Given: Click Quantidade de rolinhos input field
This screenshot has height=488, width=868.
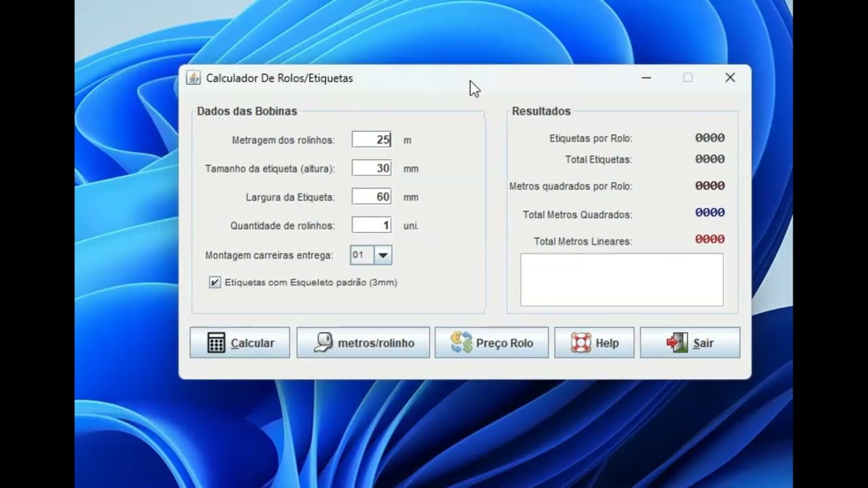Looking at the screenshot, I should (372, 225).
